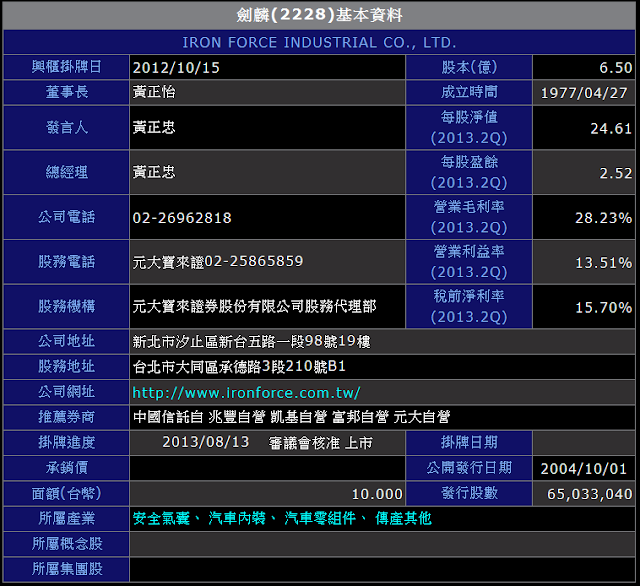Viewport: 640px width, 586px height.
Task: Select the 黃正忠 name in 發言人 row
Action: click(154, 128)
